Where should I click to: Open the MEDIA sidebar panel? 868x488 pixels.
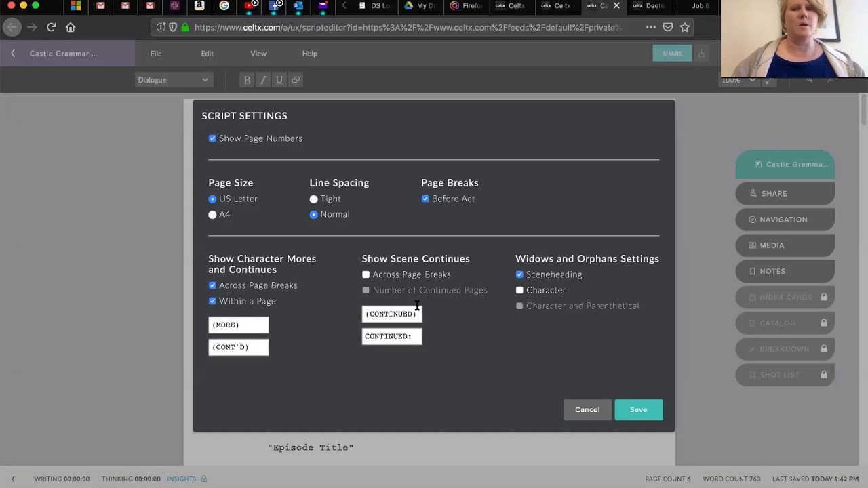click(785, 245)
